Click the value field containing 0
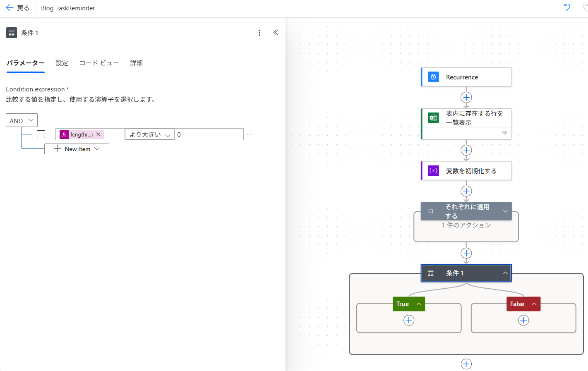The height and width of the screenshot is (371, 588). tap(209, 134)
